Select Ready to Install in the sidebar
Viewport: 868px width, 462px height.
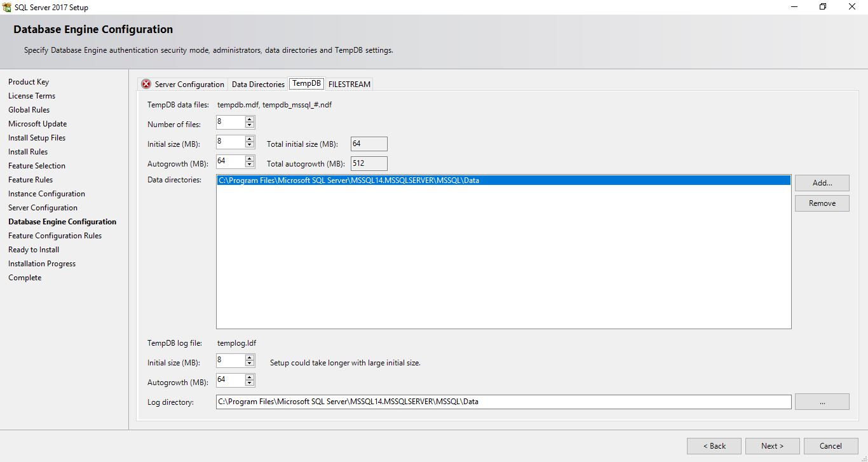[33, 249]
